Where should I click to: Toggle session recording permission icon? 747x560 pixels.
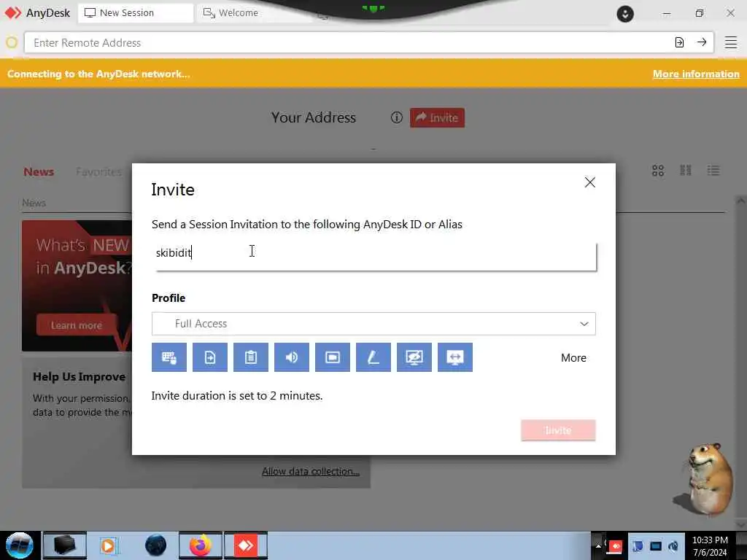[x=333, y=357]
